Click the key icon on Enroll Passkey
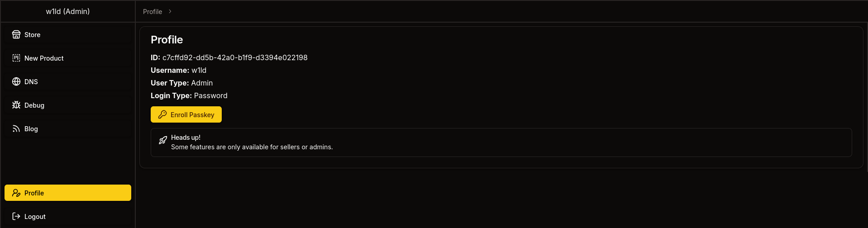 pos(162,115)
